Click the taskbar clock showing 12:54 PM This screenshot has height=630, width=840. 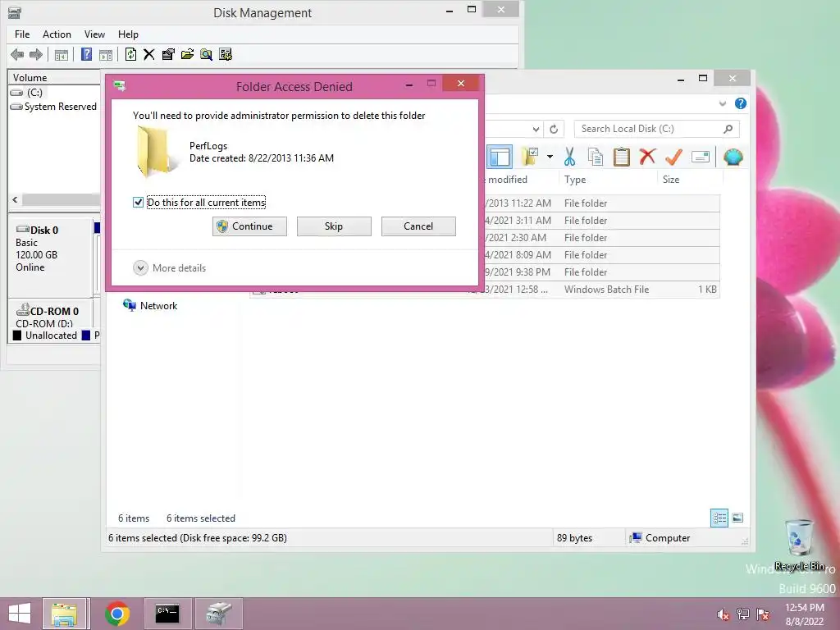pos(804,614)
